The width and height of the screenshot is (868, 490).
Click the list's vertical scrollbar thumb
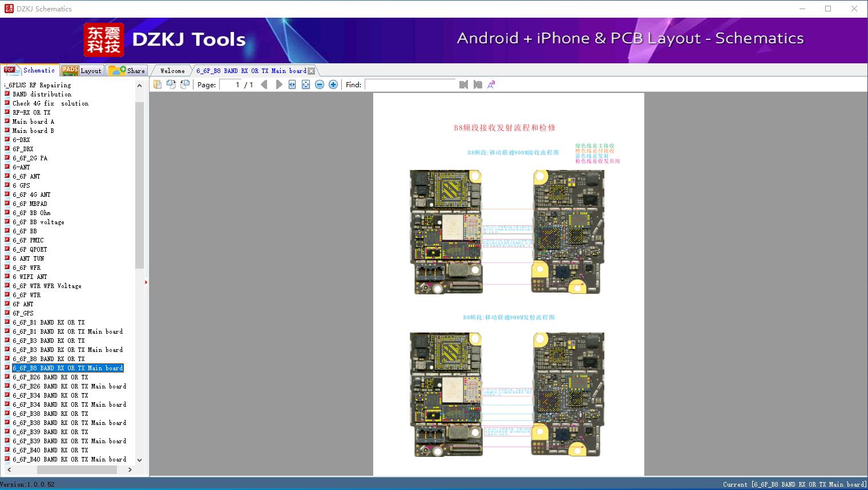[139, 185]
